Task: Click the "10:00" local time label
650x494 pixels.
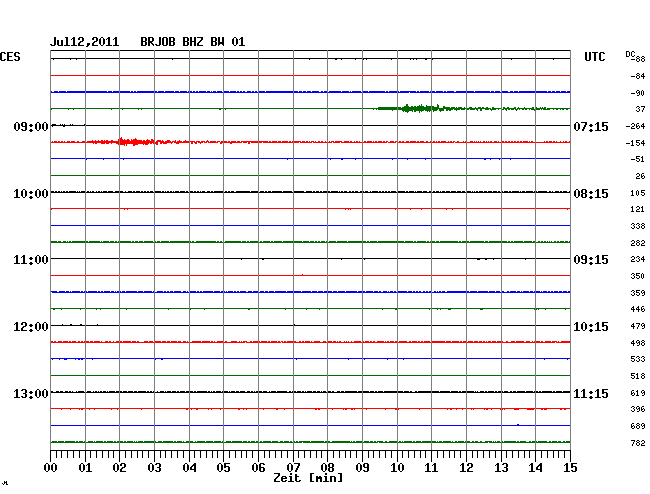Action: coord(31,194)
